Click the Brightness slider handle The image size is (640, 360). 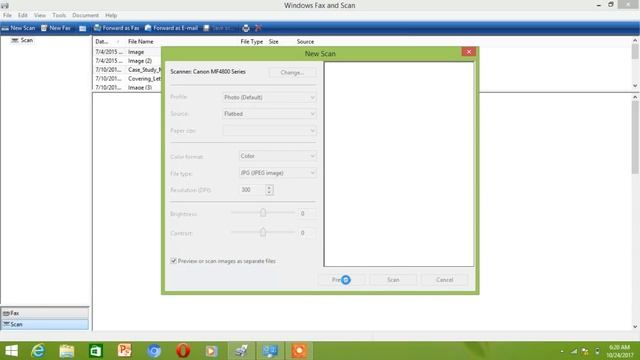point(263,213)
